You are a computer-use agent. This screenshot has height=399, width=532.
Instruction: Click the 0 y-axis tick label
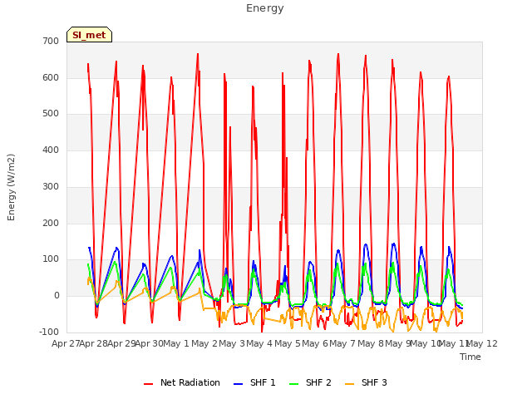(x=57, y=296)
